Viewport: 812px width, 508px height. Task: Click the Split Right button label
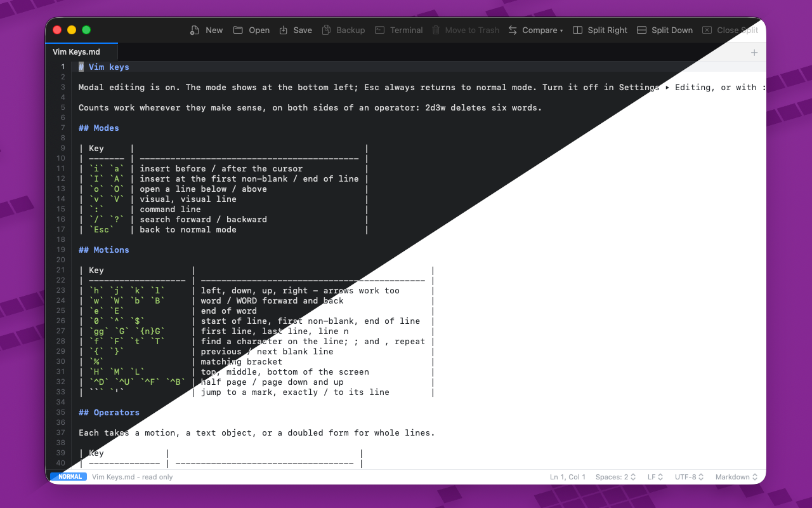(608, 30)
